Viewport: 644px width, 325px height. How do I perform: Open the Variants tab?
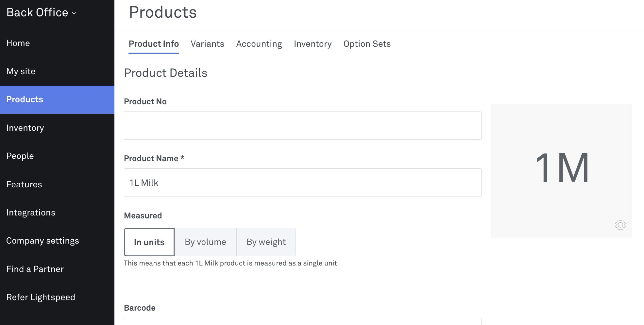click(x=207, y=44)
